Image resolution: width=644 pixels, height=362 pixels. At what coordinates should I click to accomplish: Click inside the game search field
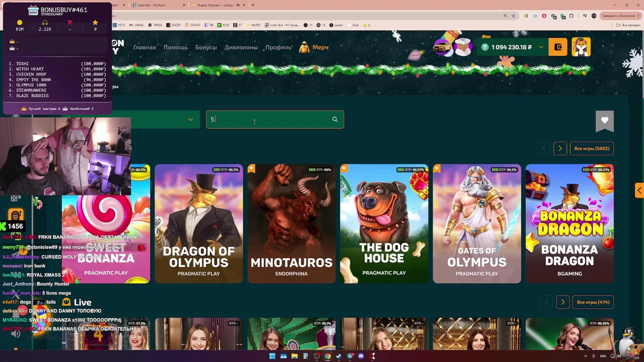pos(275,120)
